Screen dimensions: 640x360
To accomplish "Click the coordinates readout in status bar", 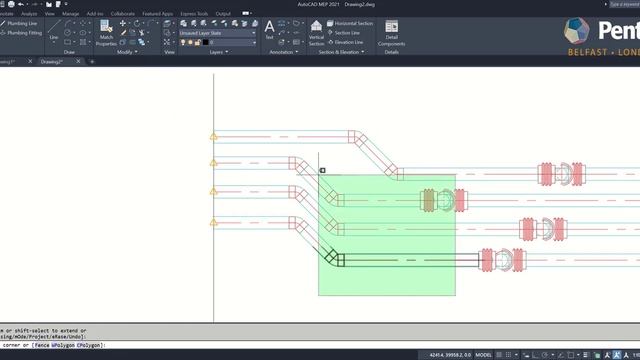I will (x=450, y=355).
